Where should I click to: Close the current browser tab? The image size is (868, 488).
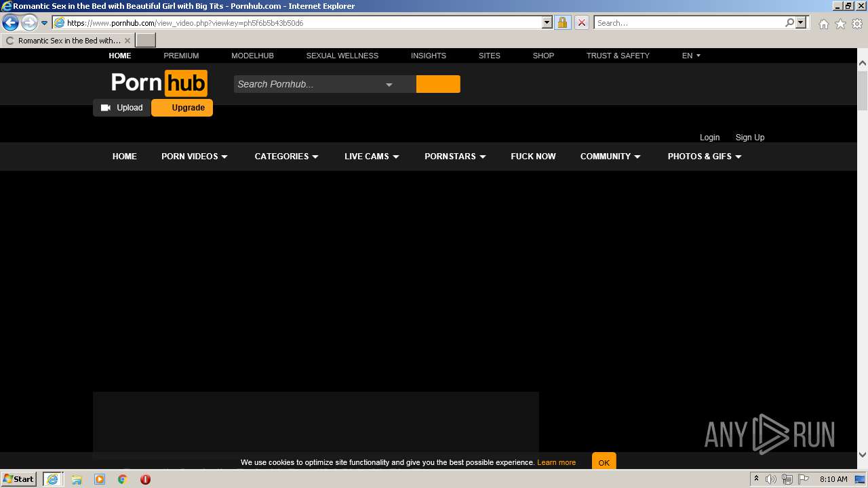click(x=127, y=41)
